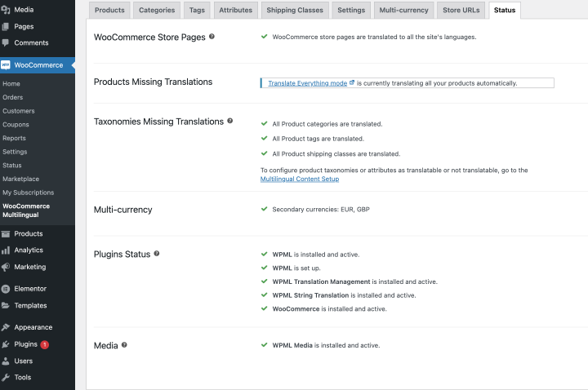Click the Tools wrench icon
The image size is (588, 390).
pyautogui.click(x=5, y=377)
